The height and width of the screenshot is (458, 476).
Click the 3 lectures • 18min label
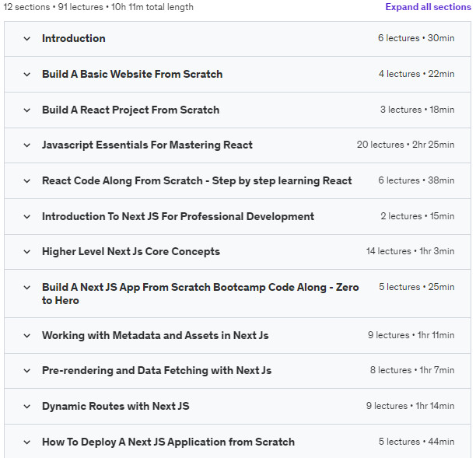point(418,110)
